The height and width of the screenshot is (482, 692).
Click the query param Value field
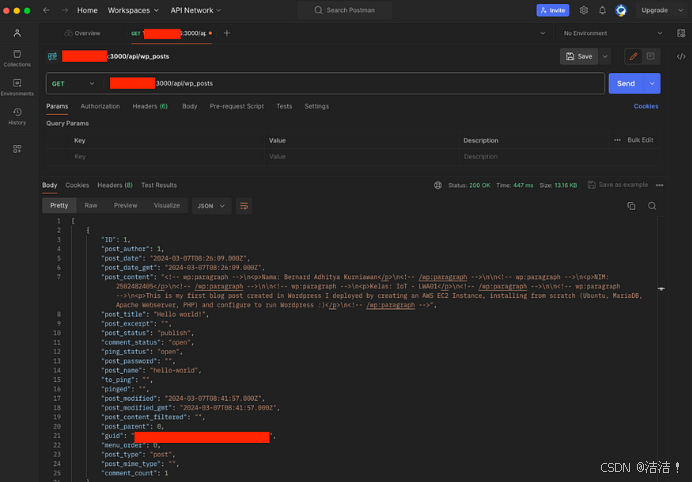(361, 157)
